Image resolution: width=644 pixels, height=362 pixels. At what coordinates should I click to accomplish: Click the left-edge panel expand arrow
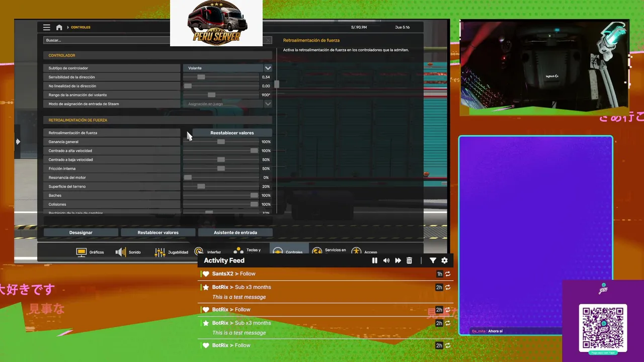pyautogui.click(x=18, y=142)
